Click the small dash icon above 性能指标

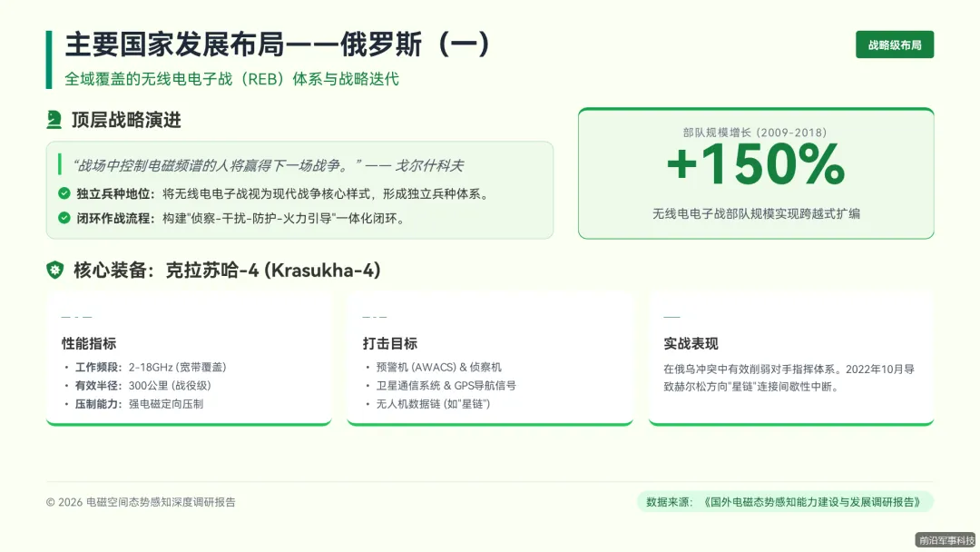pyautogui.click(x=76, y=317)
